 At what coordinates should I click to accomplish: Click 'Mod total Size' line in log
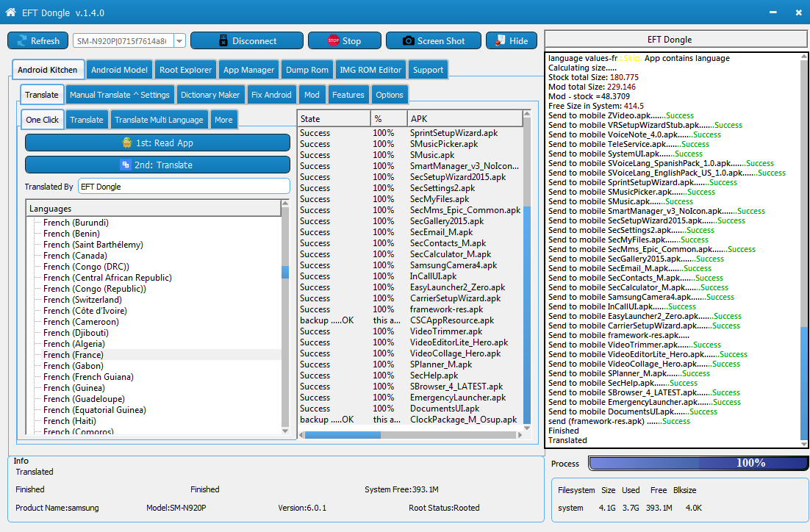[592, 87]
